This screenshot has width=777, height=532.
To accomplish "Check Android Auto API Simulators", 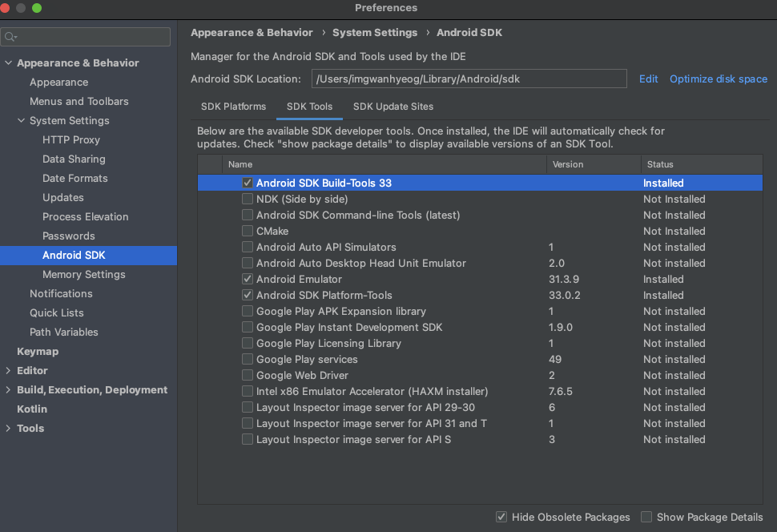I will point(248,247).
